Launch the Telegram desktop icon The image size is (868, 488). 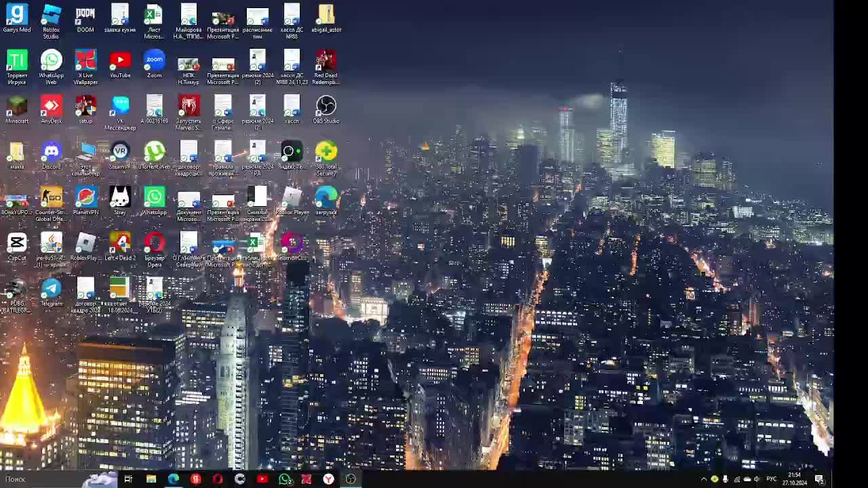(x=51, y=293)
